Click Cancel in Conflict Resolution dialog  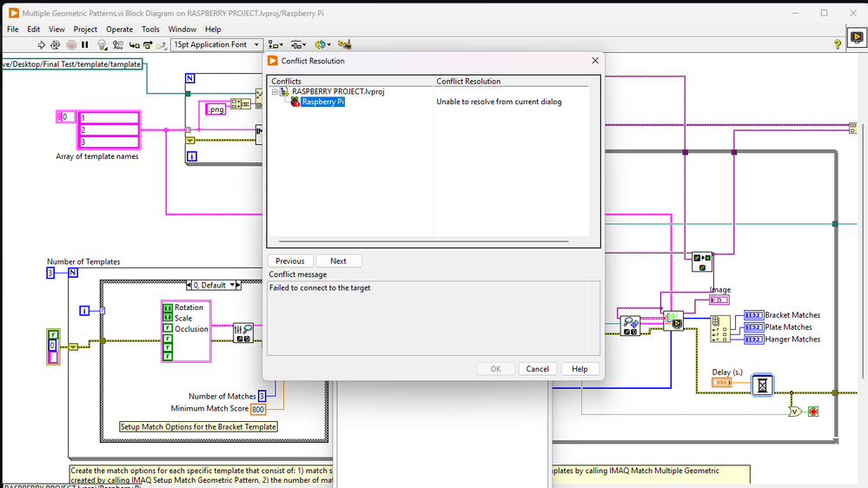tap(538, 369)
